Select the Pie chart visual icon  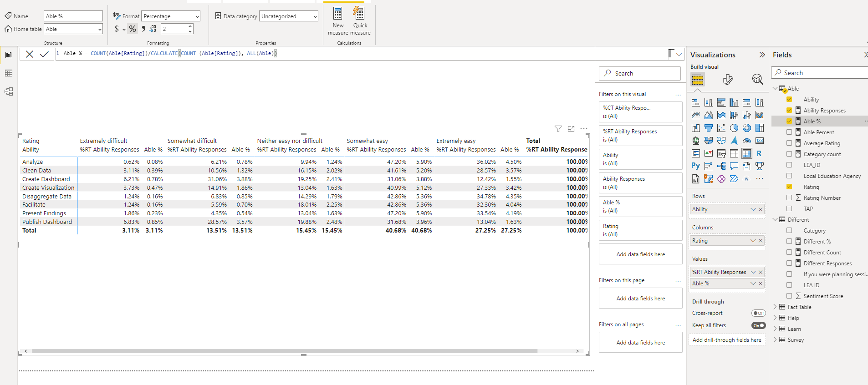(x=734, y=128)
